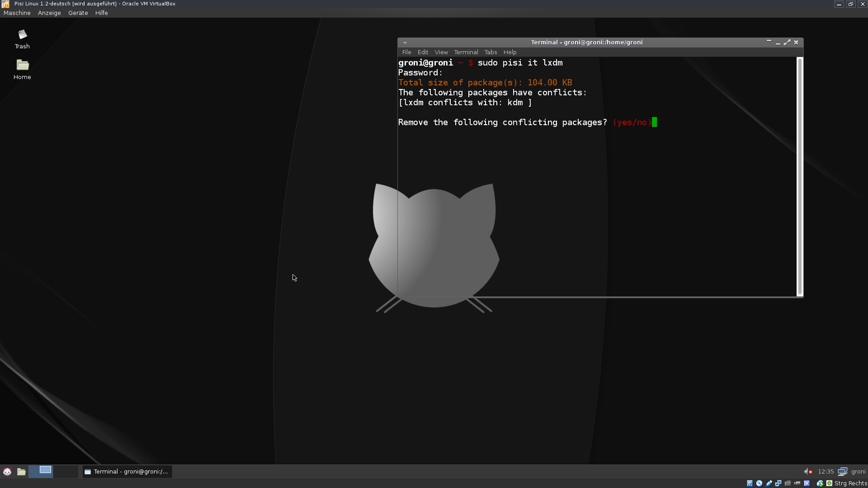Maximize the Terminal window
This screenshot has width=868, height=488.
(x=787, y=42)
